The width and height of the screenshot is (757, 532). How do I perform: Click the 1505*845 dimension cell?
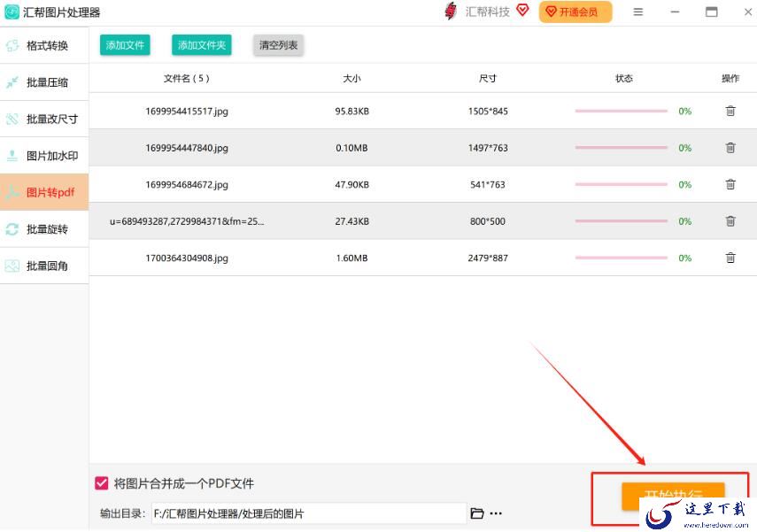point(488,112)
